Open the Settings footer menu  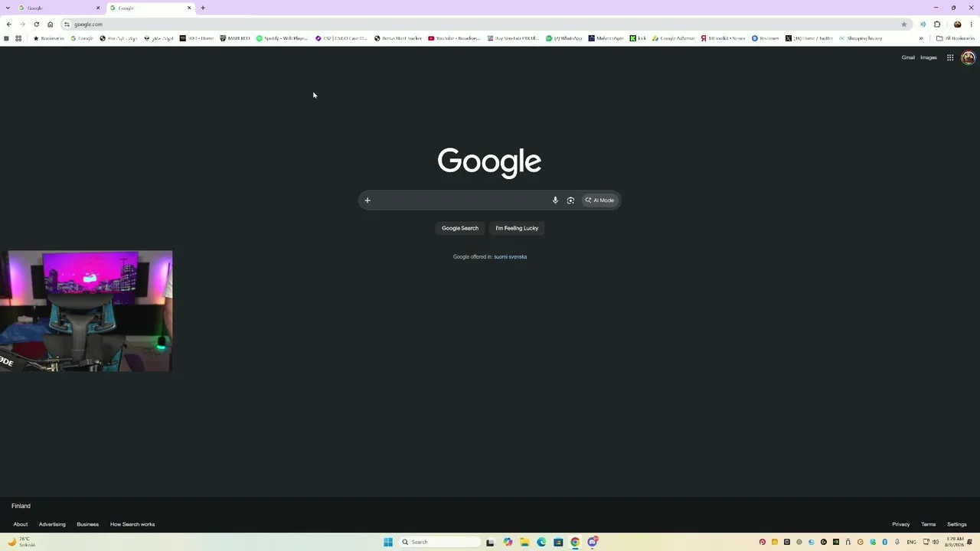pyautogui.click(x=957, y=524)
